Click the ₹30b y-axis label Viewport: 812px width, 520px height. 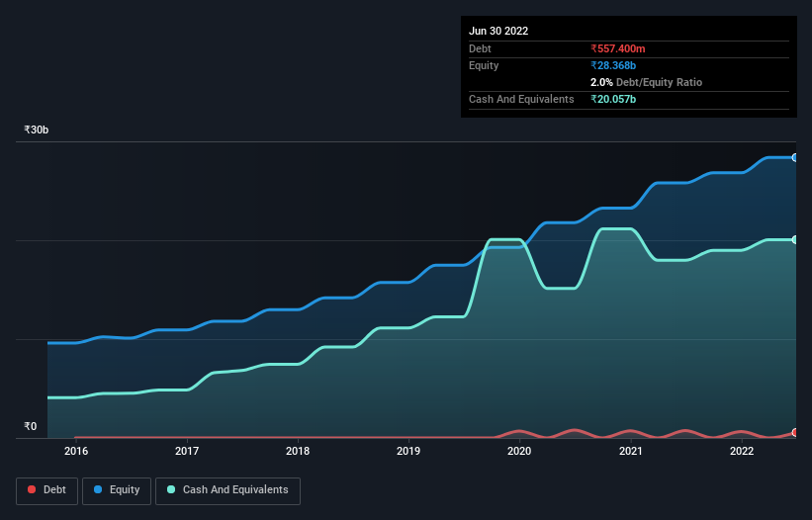pyautogui.click(x=37, y=130)
